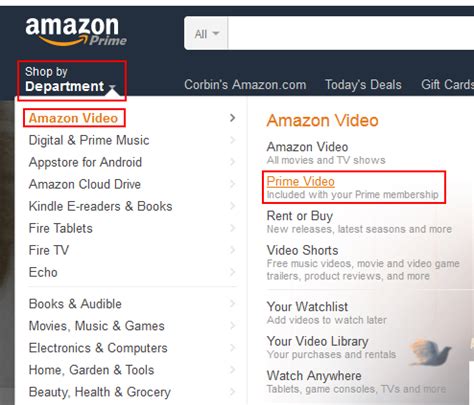This screenshot has height=405, width=474.
Task: Select Fire TV from the list
Action: pos(49,250)
